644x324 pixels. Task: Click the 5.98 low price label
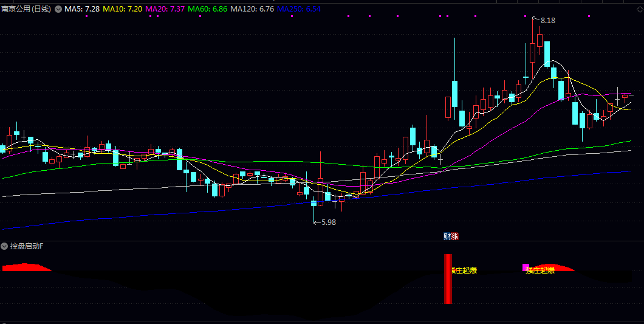pos(329,222)
